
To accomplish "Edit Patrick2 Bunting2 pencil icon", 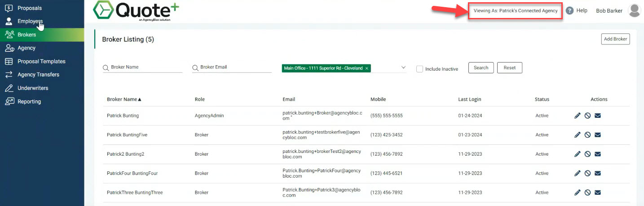I will [x=578, y=154].
